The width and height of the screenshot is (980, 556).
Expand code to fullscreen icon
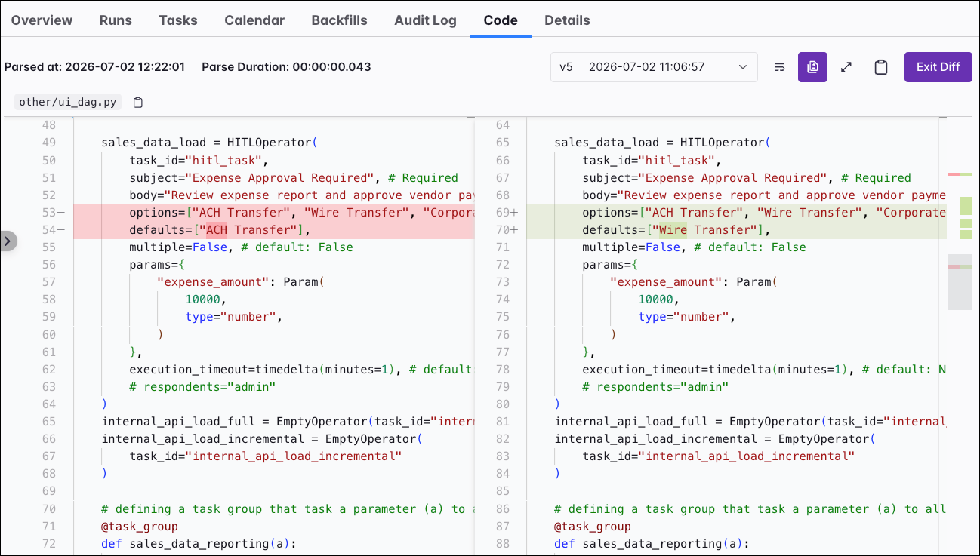846,67
